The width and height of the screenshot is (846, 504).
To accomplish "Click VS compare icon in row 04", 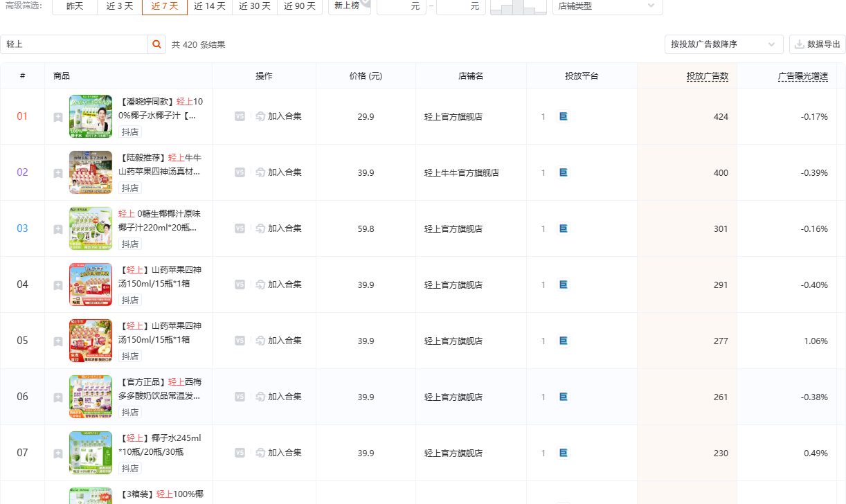I will [x=240, y=285].
